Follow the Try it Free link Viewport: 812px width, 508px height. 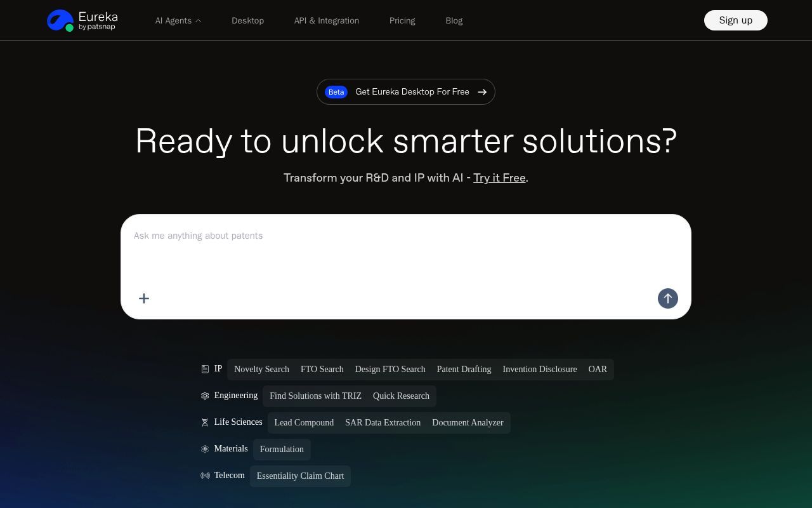499,178
